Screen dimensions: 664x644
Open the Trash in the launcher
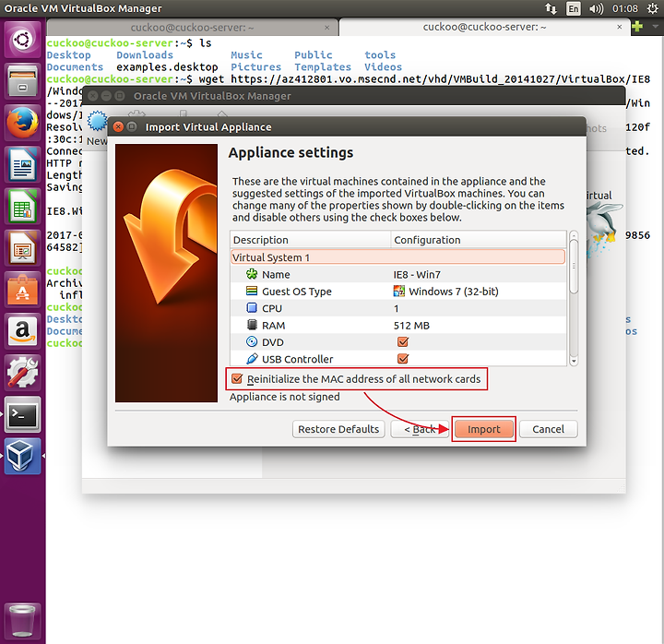[22, 620]
